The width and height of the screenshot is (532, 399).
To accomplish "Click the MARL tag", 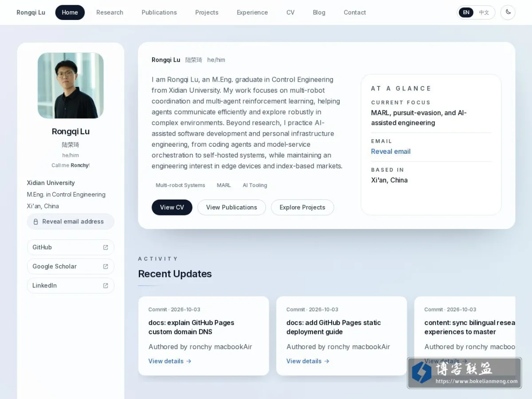I will [x=224, y=185].
